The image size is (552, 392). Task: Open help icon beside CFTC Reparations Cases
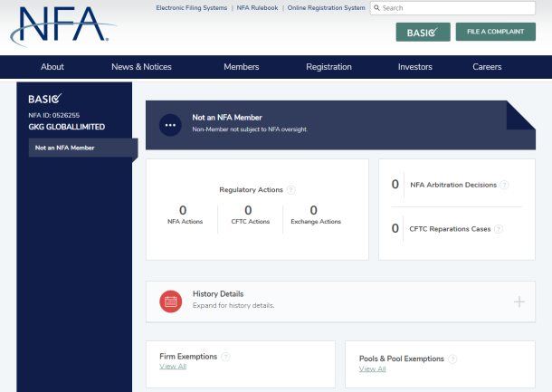499,229
